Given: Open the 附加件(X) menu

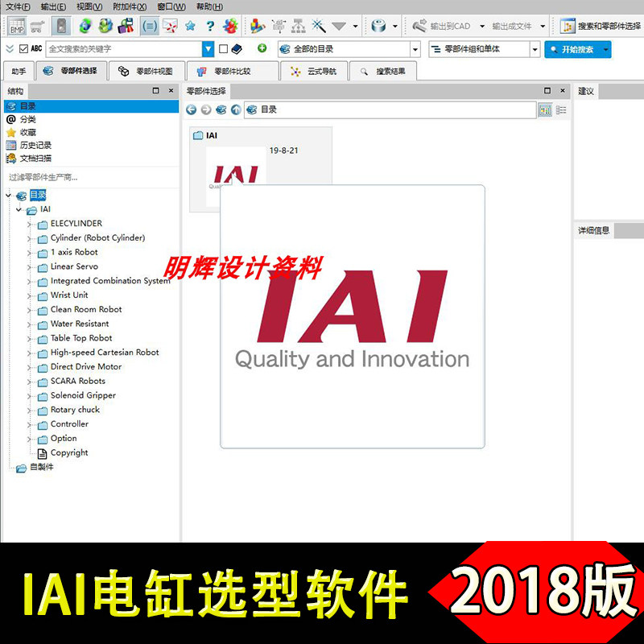Looking at the screenshot, I should point(130,6).
